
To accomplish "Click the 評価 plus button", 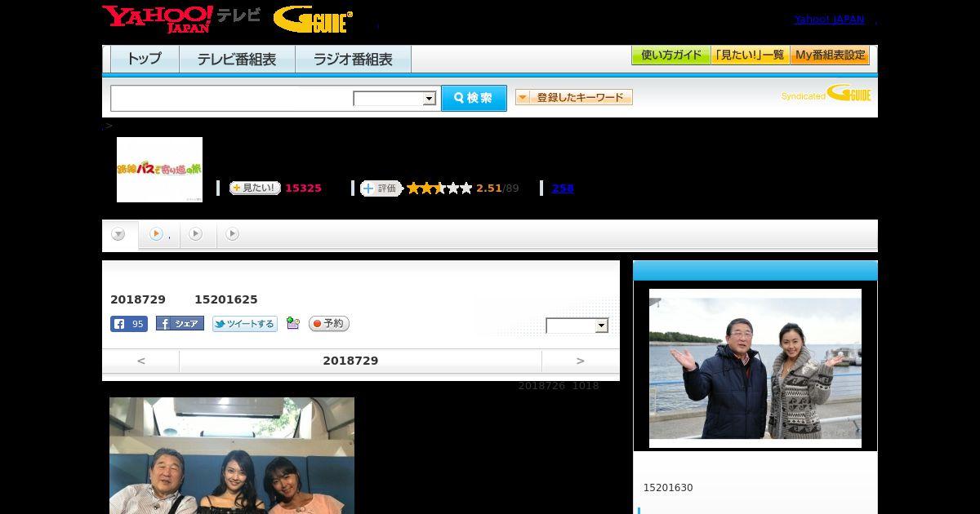I will coord(381,188).
